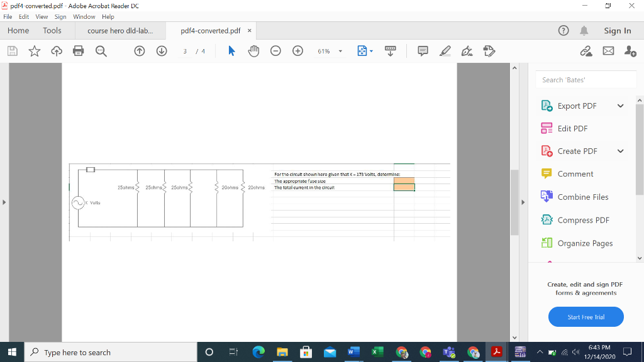Viewport: 644px width, 362px height.
Task: Switch to the Home tab
Action: coord(18,30)
